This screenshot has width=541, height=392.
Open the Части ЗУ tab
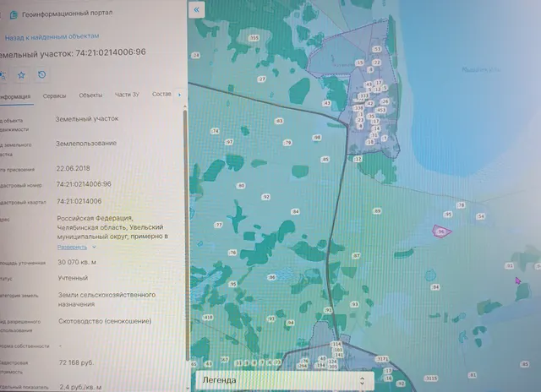click(127, 95)
